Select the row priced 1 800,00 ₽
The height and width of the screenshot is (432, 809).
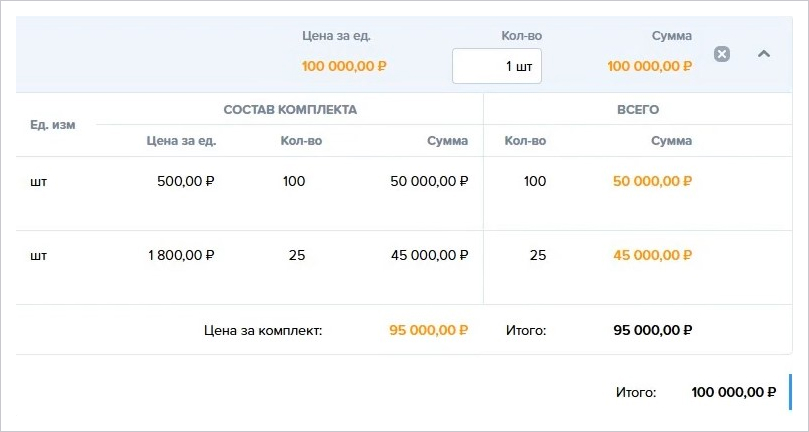[x=404, y=267]
